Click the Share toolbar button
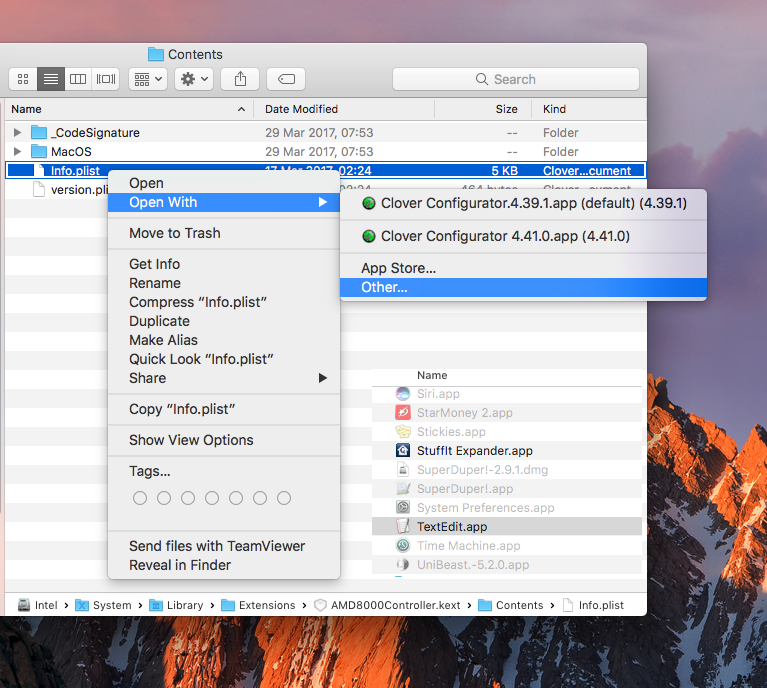Screen dimensions: 767x688 pyautogui.click(x=240, y=79)
